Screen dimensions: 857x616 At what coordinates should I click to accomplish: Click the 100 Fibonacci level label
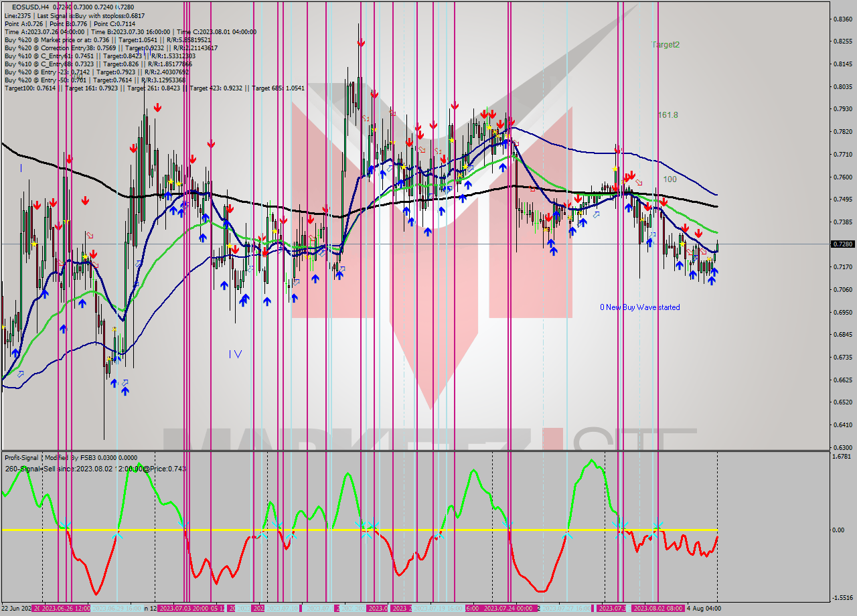[x=670, y=179]
